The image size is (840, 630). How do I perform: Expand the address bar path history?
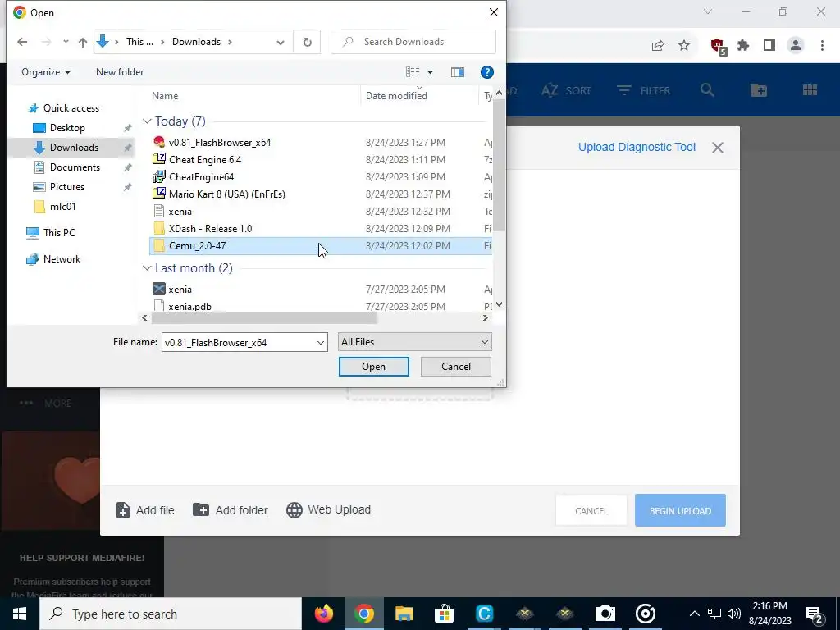coord(281,43)
